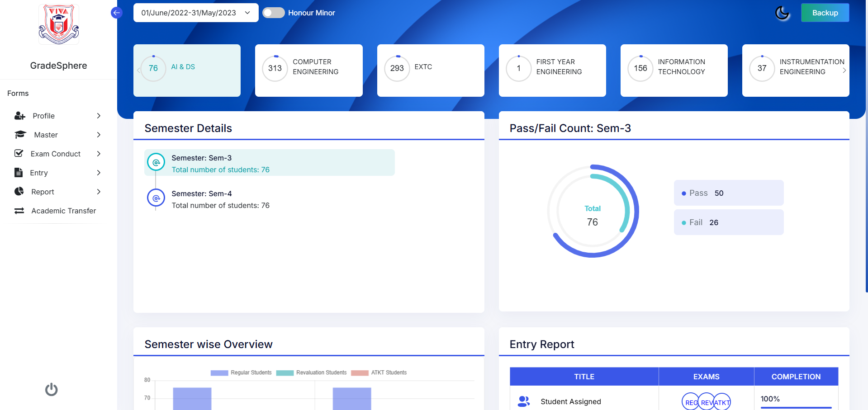Click the Student Assigned completion progress bar

pyautogui.click(x=796, y=407)
